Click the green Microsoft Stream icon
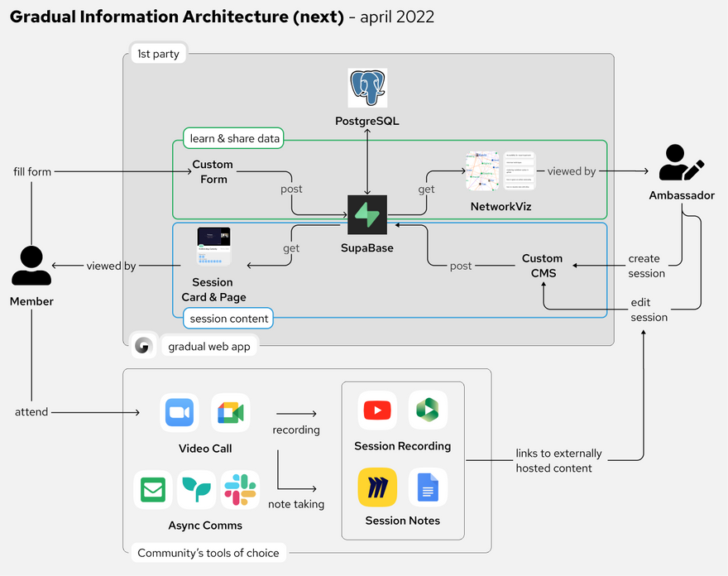Image resolution: width=728 pixels, height=576 pixels. pos(428,410)
